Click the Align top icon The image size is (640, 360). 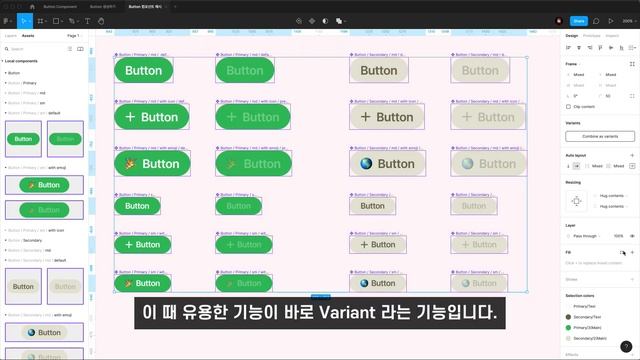click(600, 48)
